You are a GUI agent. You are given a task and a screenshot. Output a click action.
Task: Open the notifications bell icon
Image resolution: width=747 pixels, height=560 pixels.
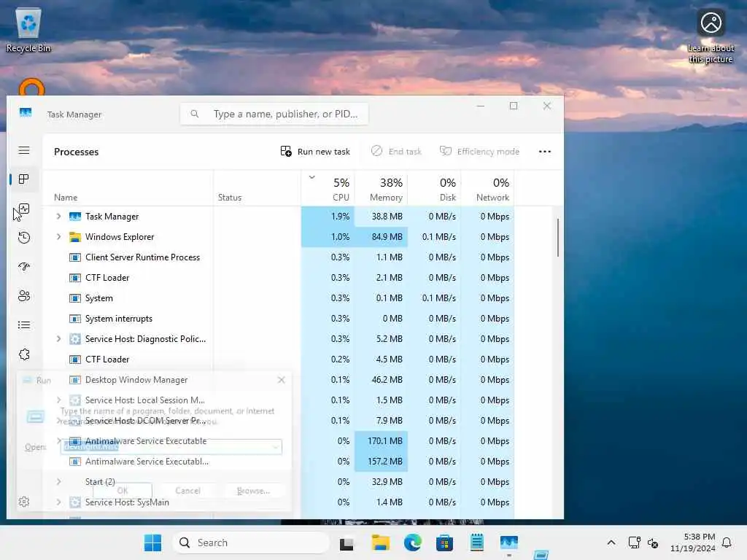click(727, 542)
